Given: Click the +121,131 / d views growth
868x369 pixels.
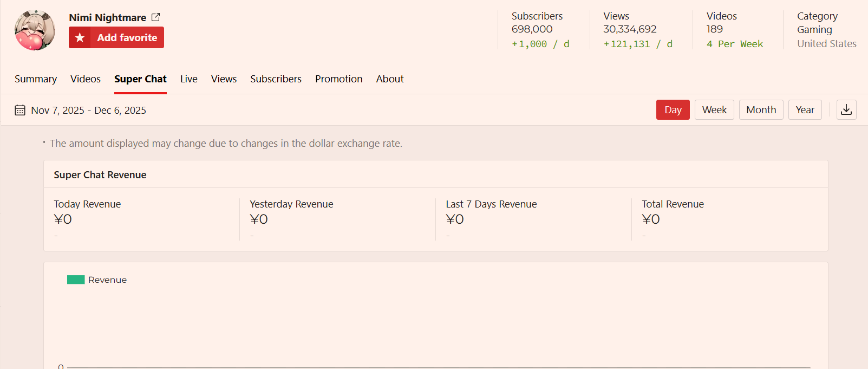Looking at the screenshot, I should tap(638, 44).
